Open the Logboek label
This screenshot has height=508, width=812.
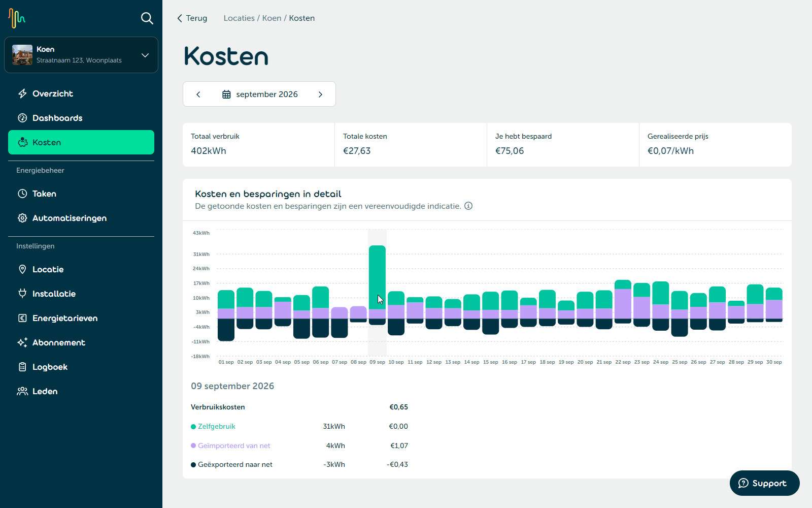pos(50,367)
